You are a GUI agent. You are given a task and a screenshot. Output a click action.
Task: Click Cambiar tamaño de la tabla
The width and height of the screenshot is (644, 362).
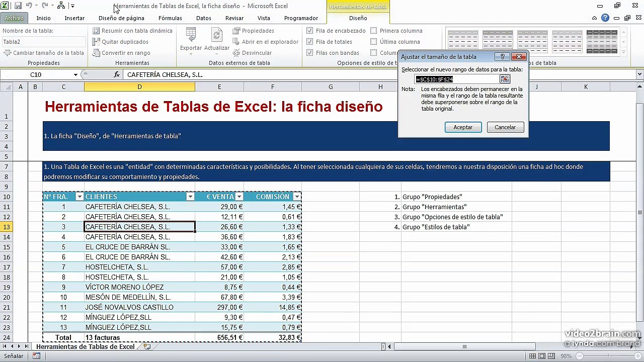44,53
